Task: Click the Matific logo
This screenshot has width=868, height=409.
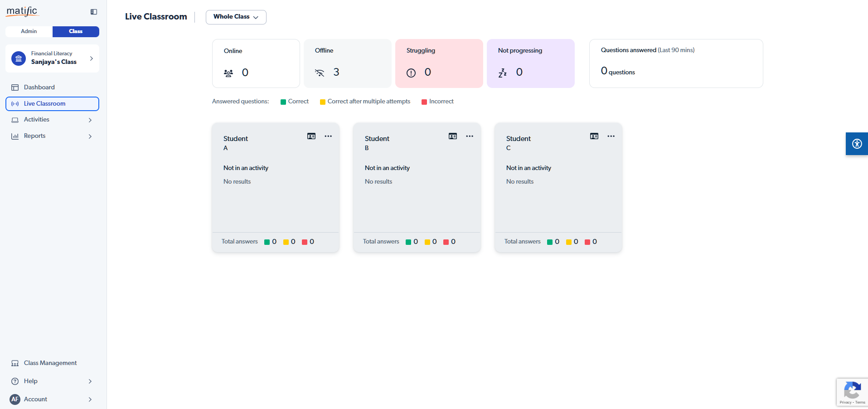Action: pos(22,11)
